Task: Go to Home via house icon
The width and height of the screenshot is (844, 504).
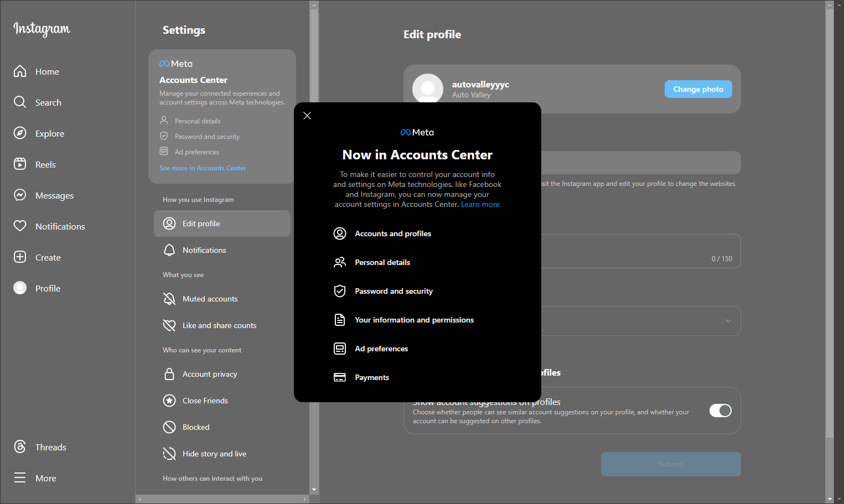Action: (20, 71)
